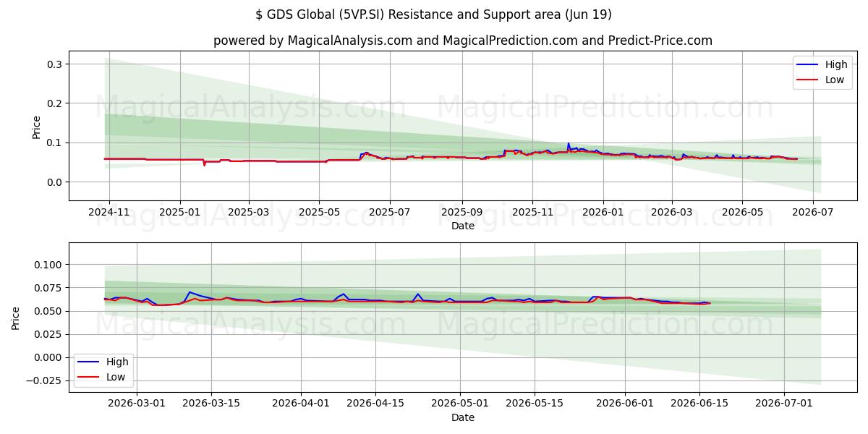
Task: Click the '2025-01' tick label
Action: tap(180, 213)
